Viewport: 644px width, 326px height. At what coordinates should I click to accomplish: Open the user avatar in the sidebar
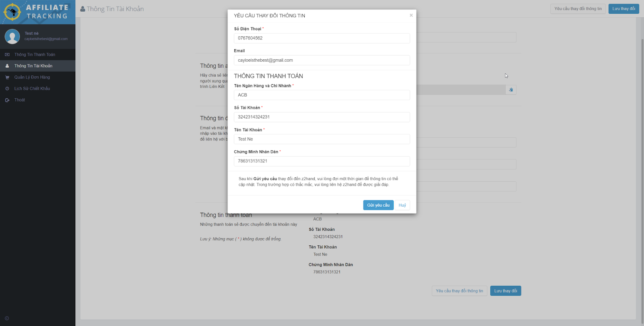[12, 36]
